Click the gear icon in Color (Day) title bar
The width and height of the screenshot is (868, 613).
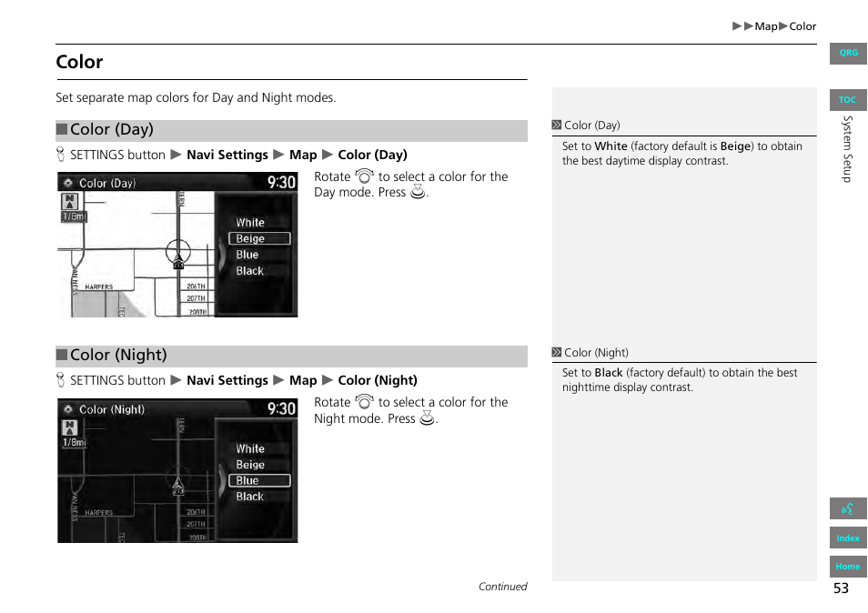tap(68, 183)
